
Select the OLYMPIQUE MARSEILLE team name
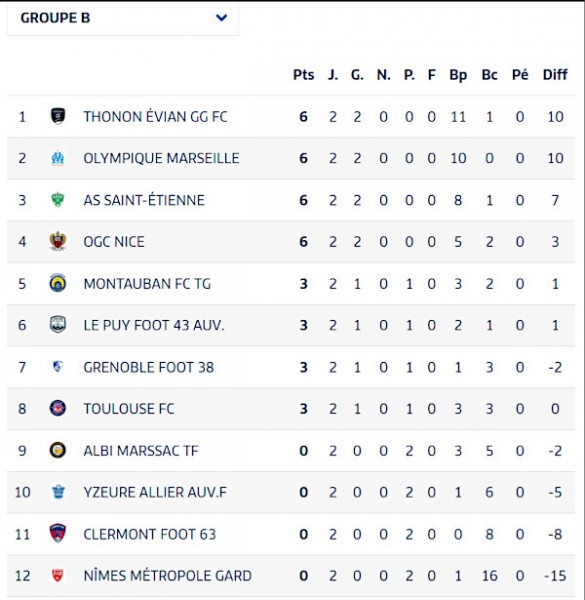click(x=161, y=158)
